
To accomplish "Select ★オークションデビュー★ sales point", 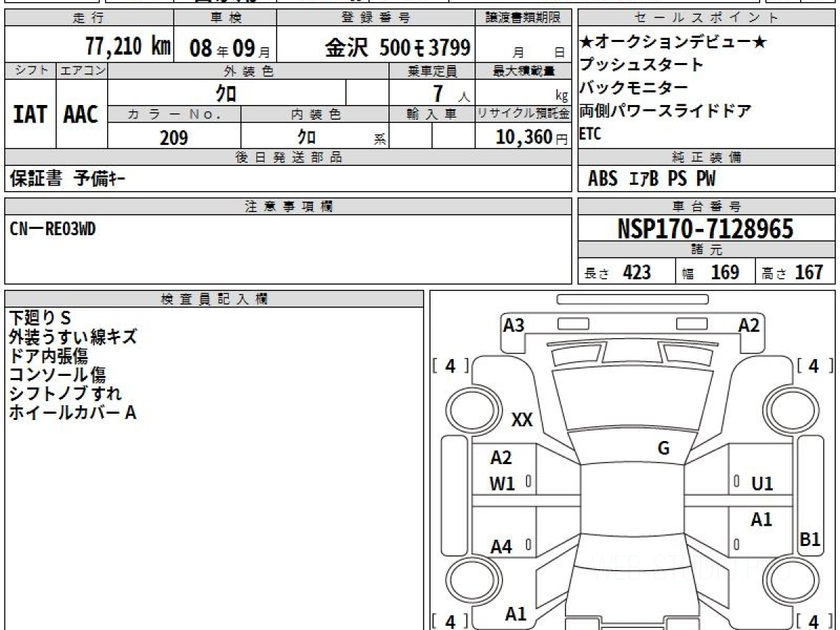I will tap(673, 43).
